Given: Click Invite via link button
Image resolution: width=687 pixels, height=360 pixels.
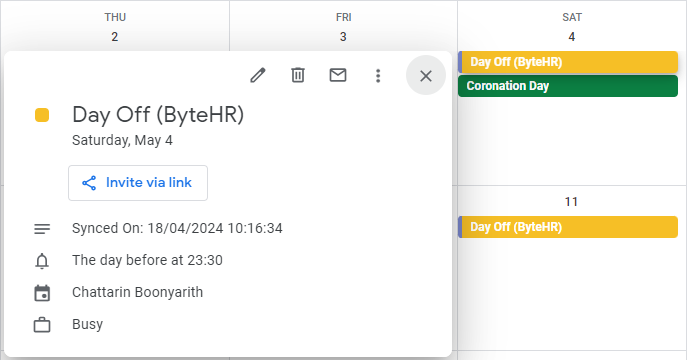Looking at the screenshot, I should [x=138, y=183].
